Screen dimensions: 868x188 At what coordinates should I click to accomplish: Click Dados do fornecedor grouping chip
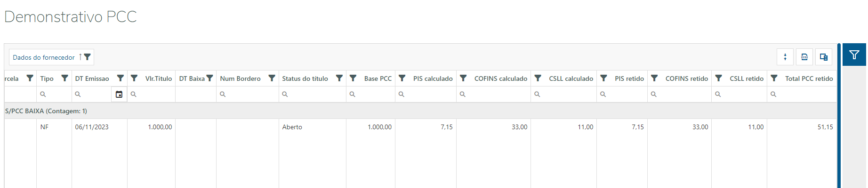pos(44,57)
